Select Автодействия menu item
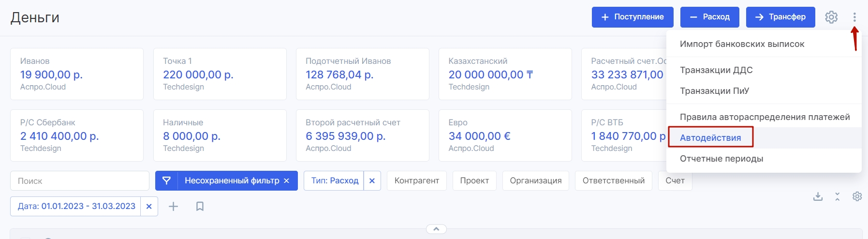This screenshot has height=239, width=868. click(x=710, y=138)
